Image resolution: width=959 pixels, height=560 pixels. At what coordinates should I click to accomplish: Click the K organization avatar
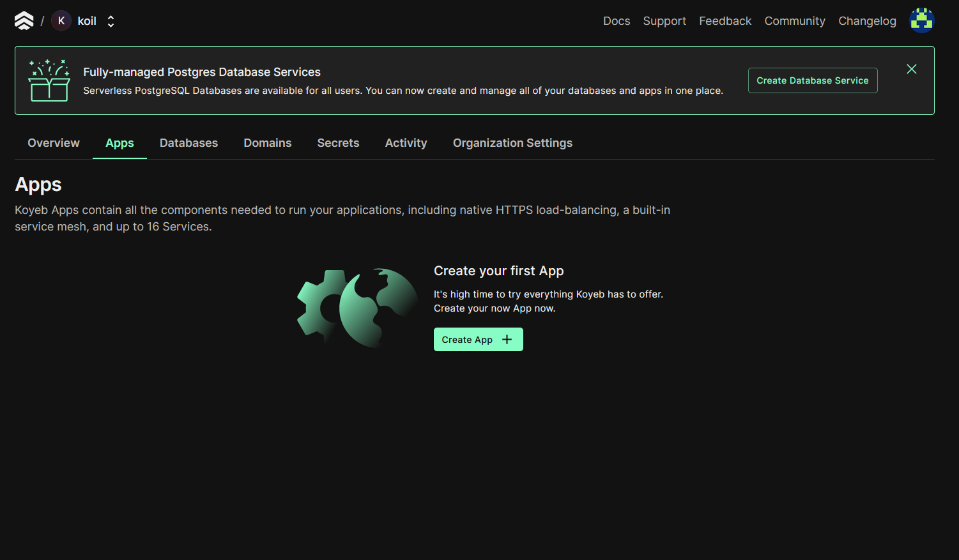[61, 21]
